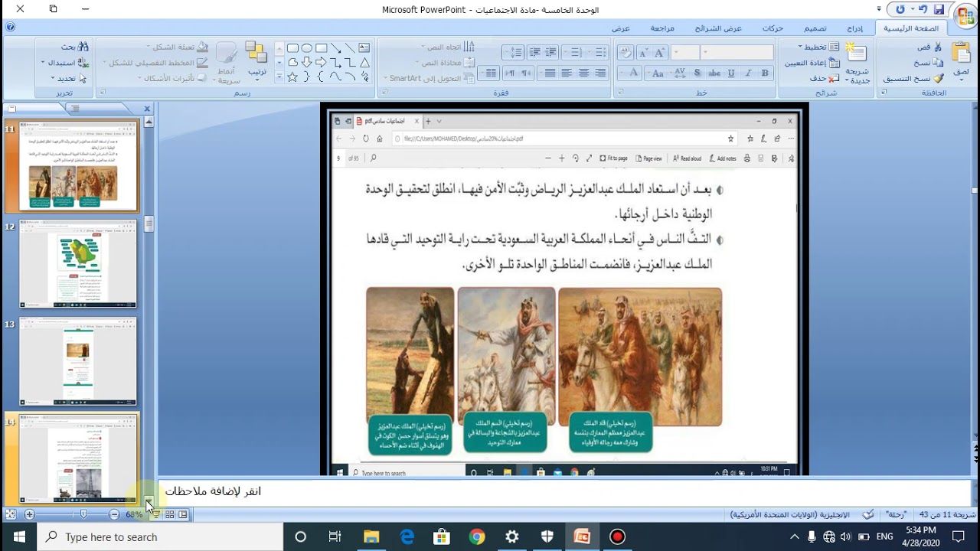The image size is (980, 551).
Task: Fit slide to current window
Action: coord(10,514)
